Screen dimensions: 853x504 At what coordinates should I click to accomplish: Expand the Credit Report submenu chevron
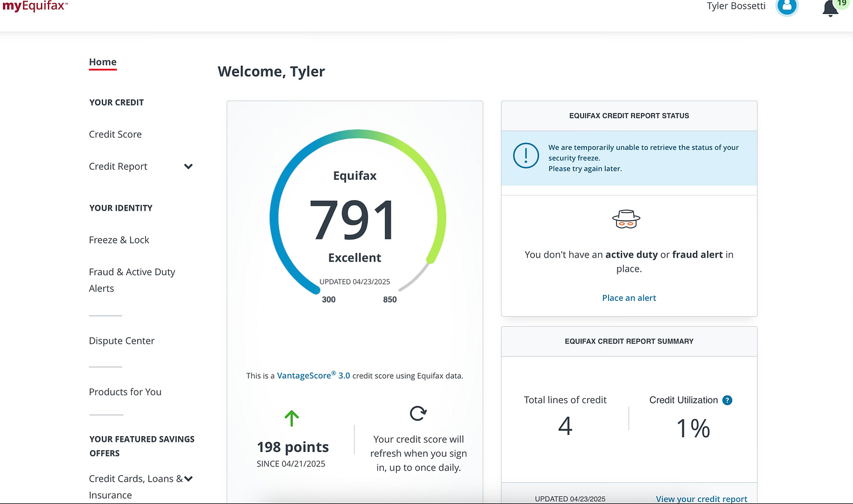coord(189,167)
